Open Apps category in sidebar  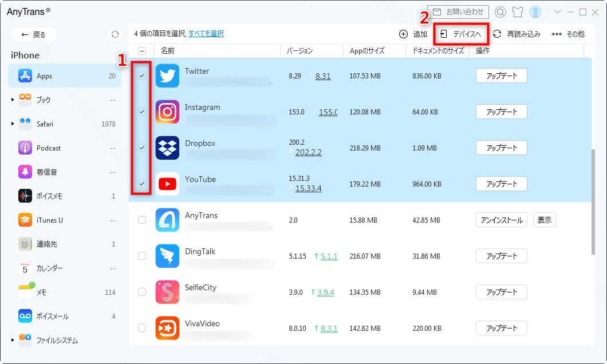click(x=65, y=76)
